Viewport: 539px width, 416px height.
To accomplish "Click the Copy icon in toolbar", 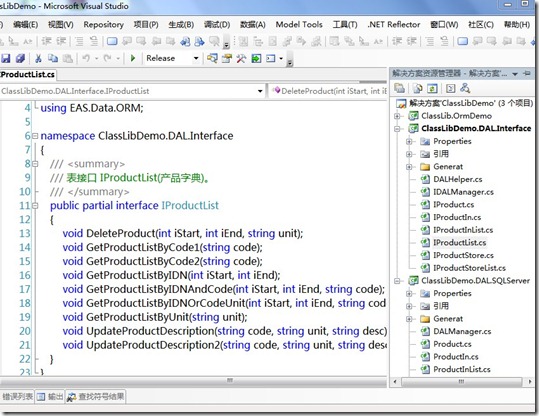I will pyautogui.click(x=53, y=58).
